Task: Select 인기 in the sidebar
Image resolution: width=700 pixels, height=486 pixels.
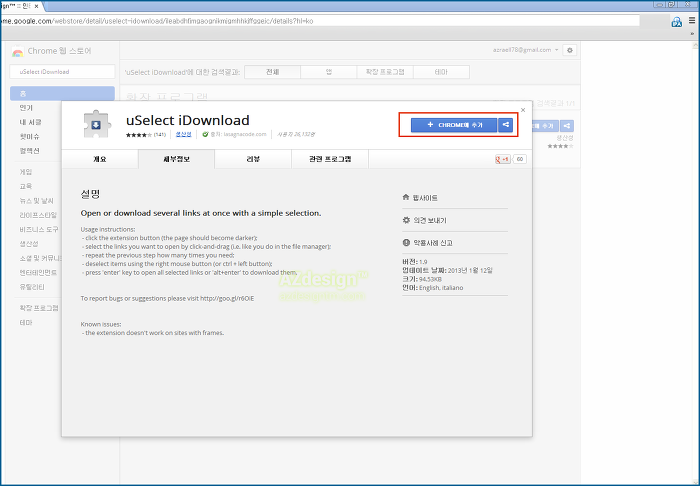Action: [26, 108]
